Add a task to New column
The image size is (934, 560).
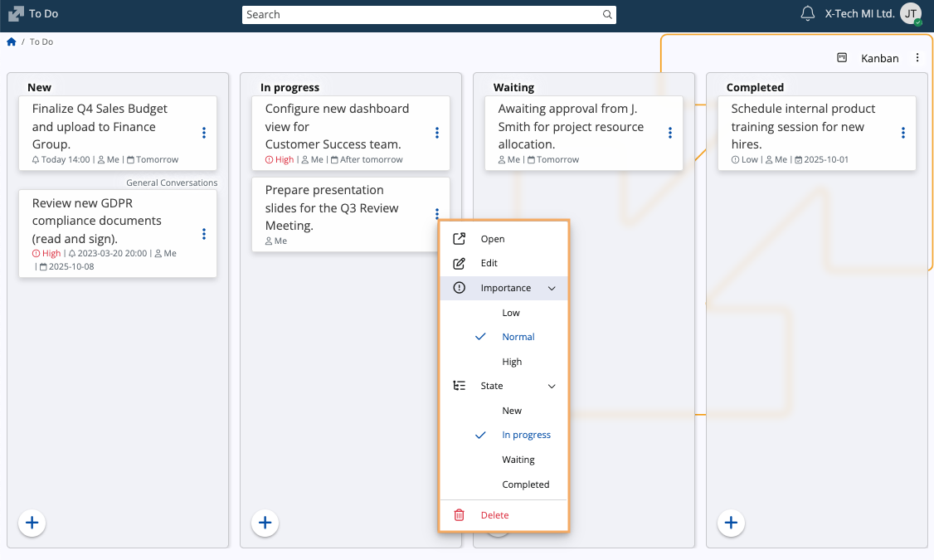[x=32, y=523]
